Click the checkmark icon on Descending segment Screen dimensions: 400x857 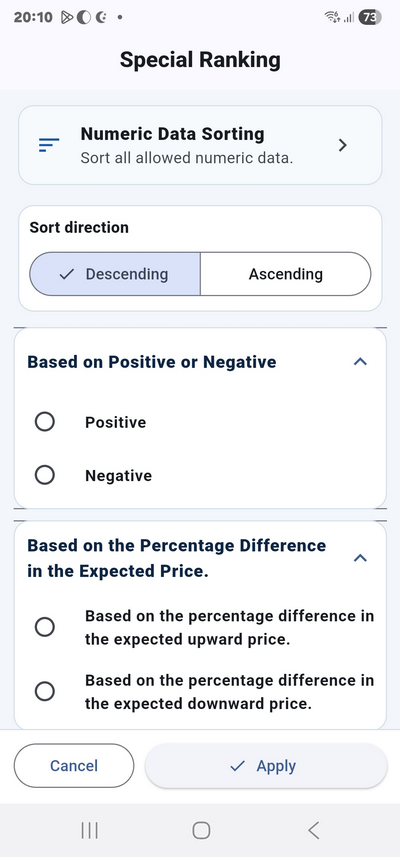coord(66,274)
